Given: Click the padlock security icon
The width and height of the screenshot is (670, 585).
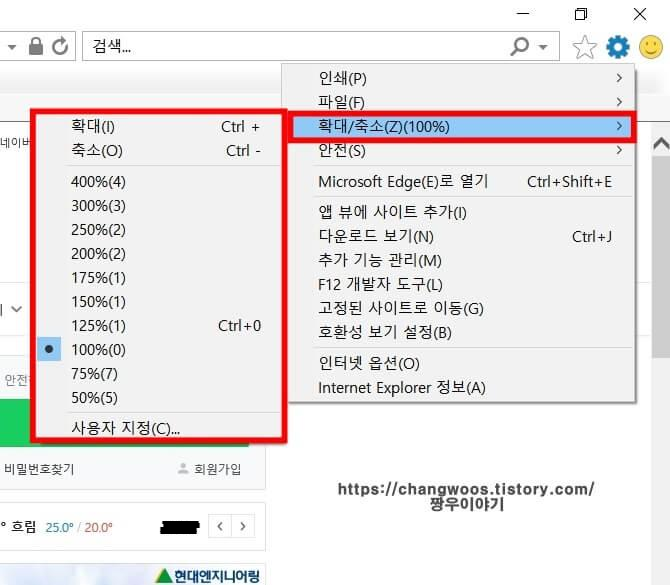Looking at the screenshot, I should (36, 46).
